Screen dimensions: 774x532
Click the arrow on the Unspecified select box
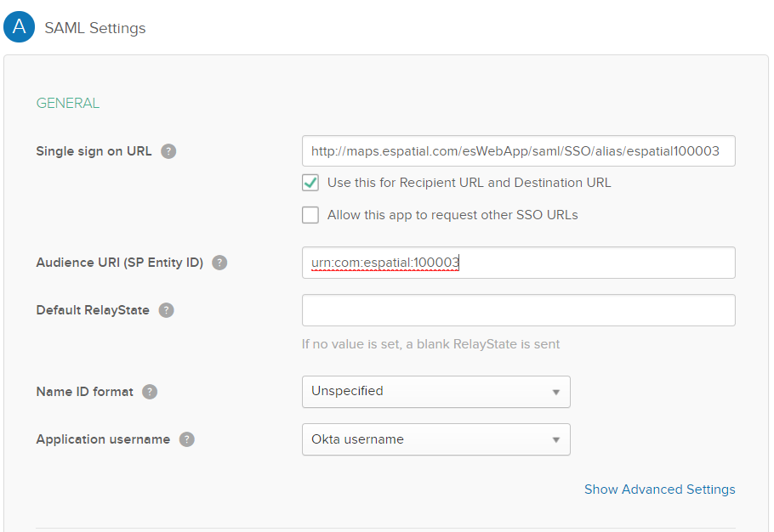pyautogui.click(x=555, y=393)
